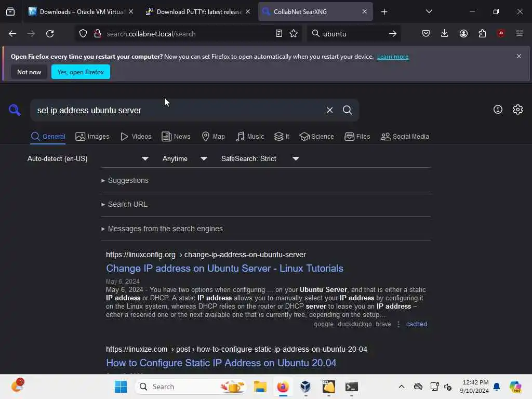Focus the Windows taskbar Search box

190,387
